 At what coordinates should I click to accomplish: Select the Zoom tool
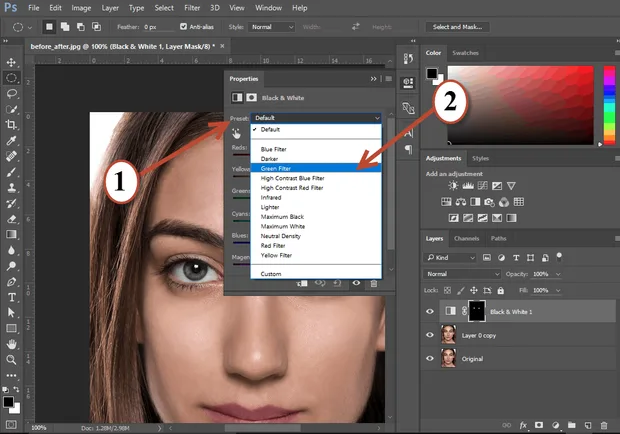click(11, 360)
